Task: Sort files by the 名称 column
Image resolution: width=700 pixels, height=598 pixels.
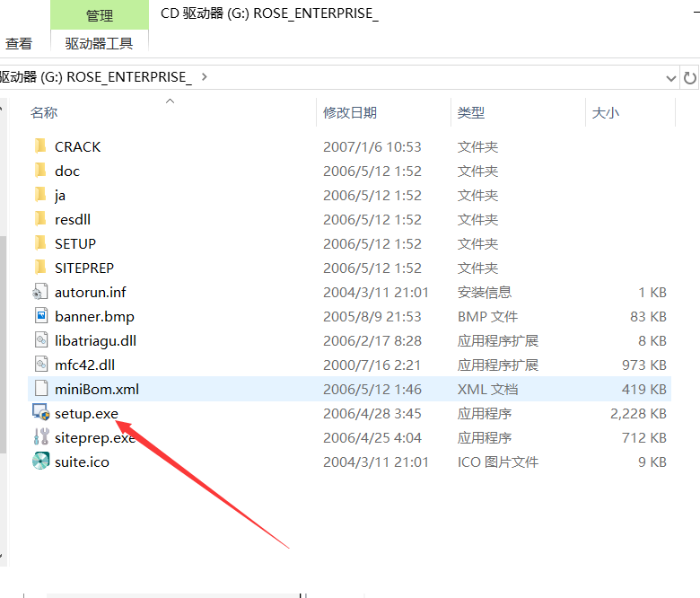Action: tap(44, 112)
